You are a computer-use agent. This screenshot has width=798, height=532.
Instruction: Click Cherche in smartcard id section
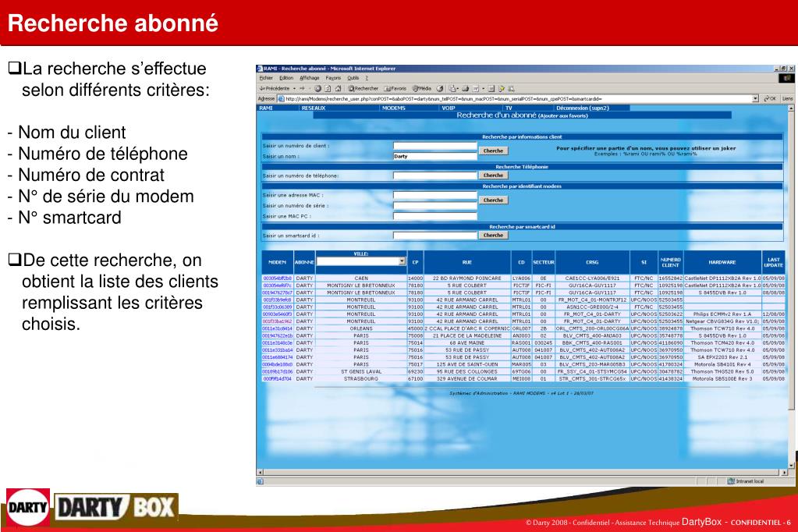(493, 236)
